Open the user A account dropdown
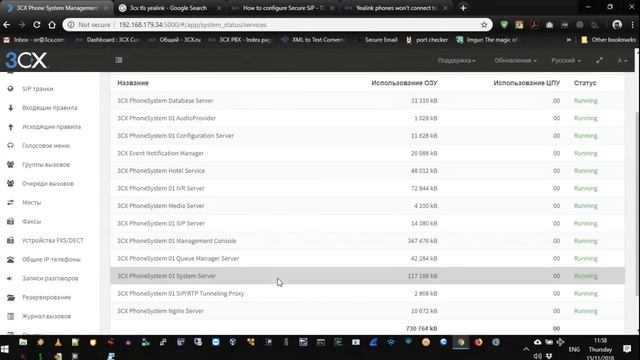Image resolution: width=640 pixels, height=360 pixels. (622, 60)
